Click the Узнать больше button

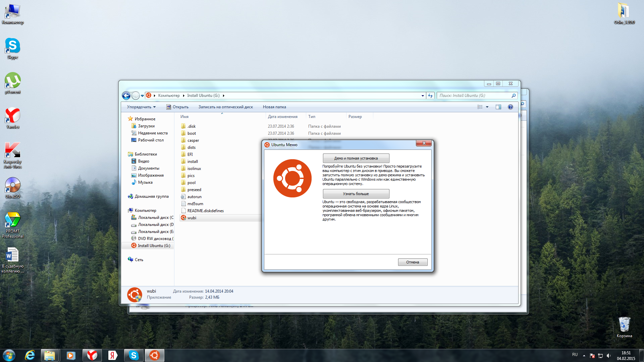coord(356,194)
